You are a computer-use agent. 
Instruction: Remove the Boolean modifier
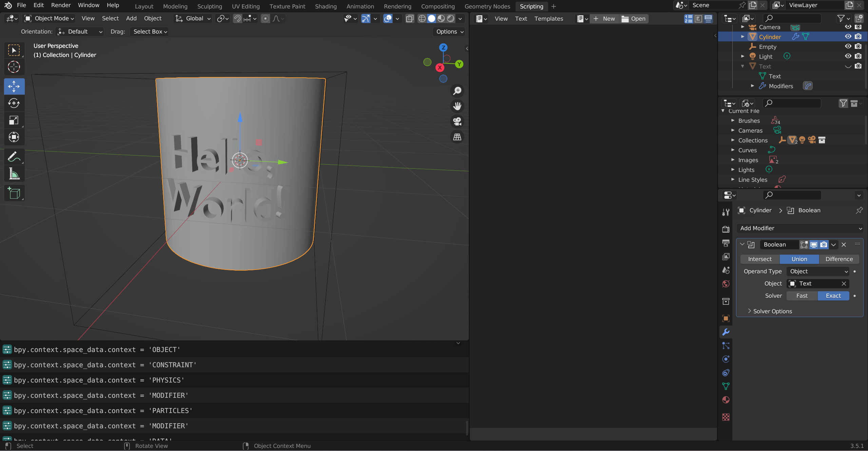[844, 244]
